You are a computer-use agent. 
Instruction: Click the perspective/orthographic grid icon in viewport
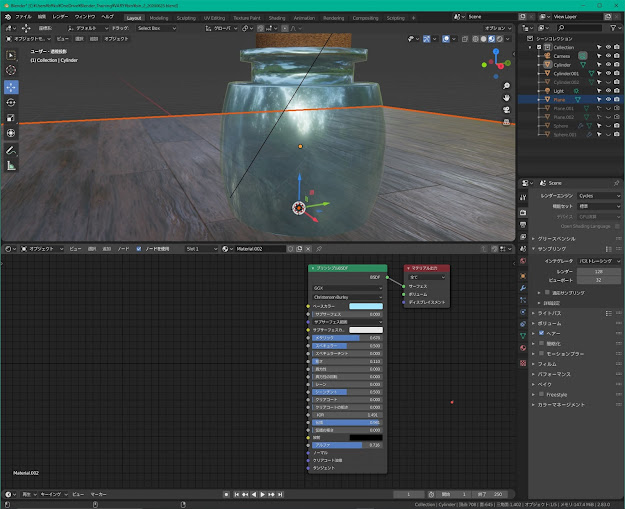[506, 122]
